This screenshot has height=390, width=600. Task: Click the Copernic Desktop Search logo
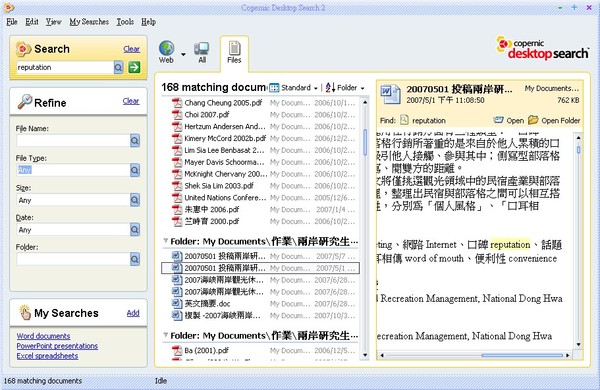pyautogui.click(x=542, y=49)
